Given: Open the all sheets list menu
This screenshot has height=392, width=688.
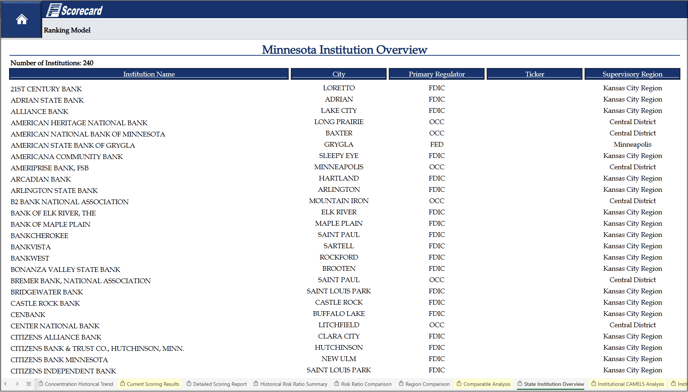Looking at the screenshot, I should pyautogui.click(x=29, y=384).
